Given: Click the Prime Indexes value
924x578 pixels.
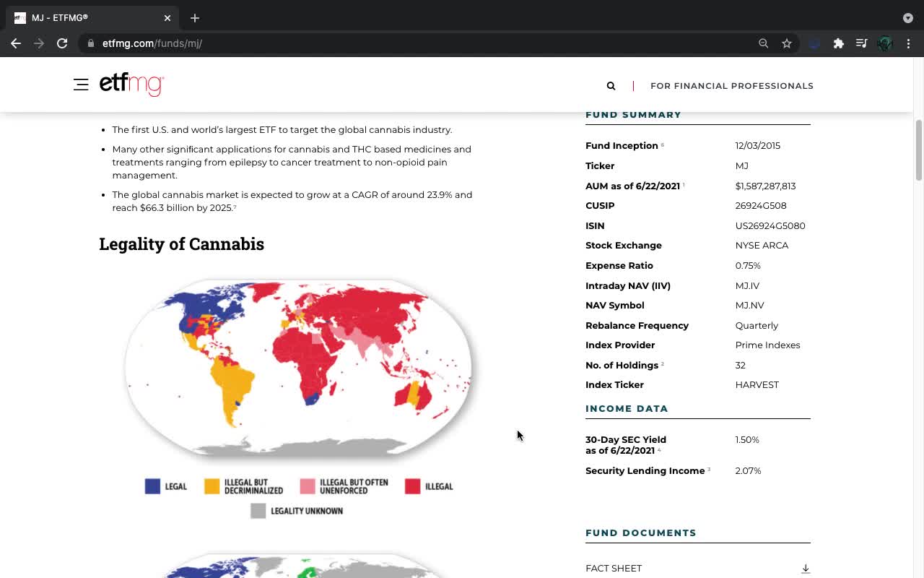Looking at the screenshot, I should 768,345.
